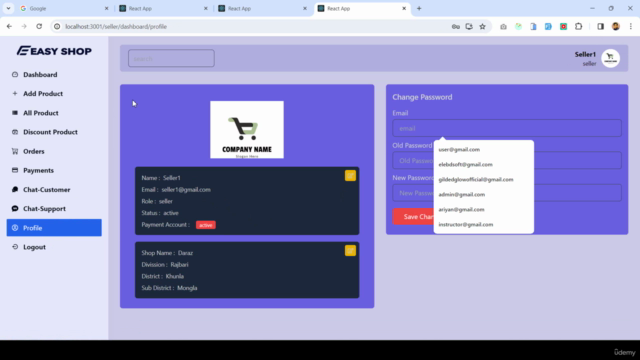The width and height of the screenshot is (640, 360).
Task: Open Chat-Customer
Action: pos(46,190)
